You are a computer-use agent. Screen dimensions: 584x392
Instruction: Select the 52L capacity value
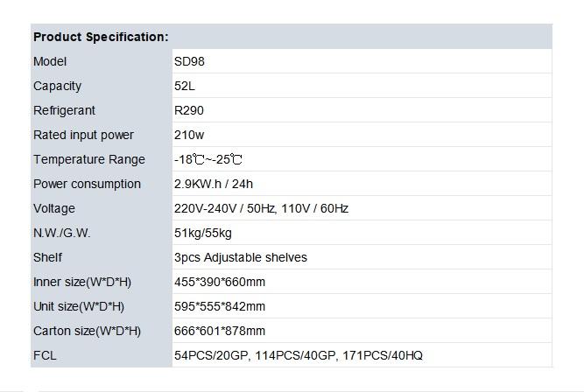(185, 86)
